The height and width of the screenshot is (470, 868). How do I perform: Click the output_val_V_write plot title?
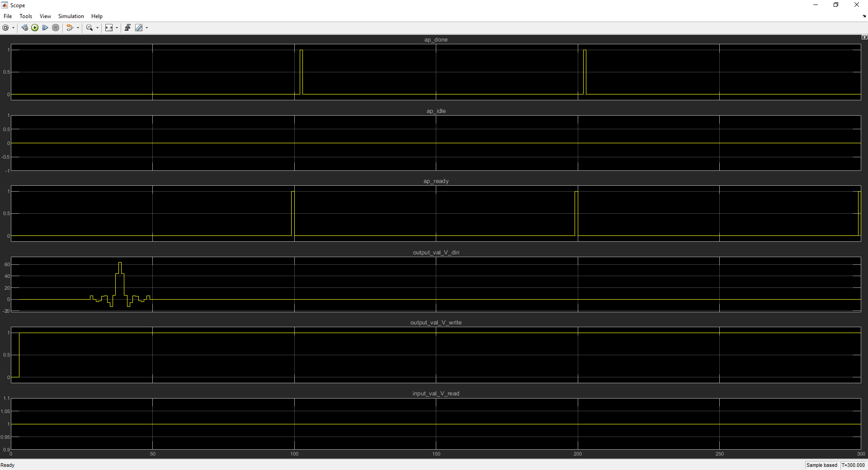click(436, 323)
